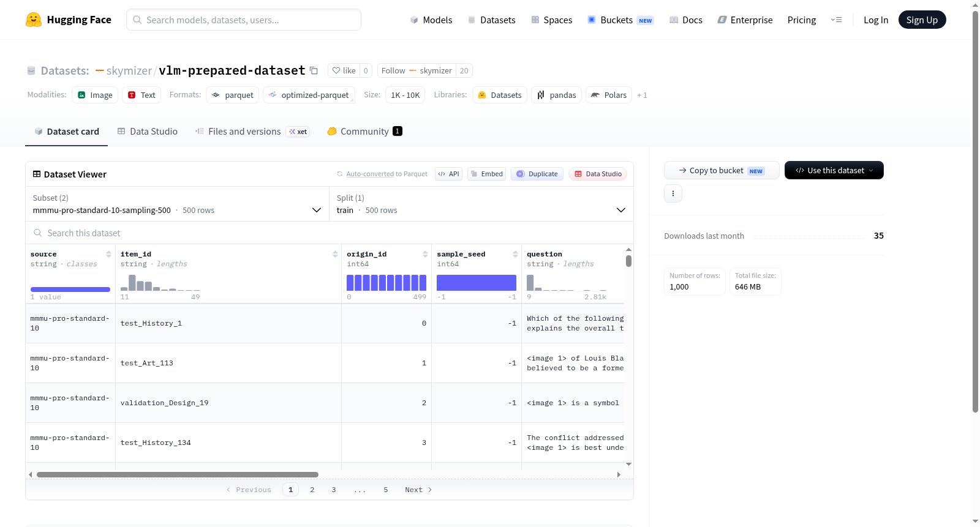Viewport: 980px width, 527px height.
Task: Select the Polars library tag
Action: click(x=609, y=95)
